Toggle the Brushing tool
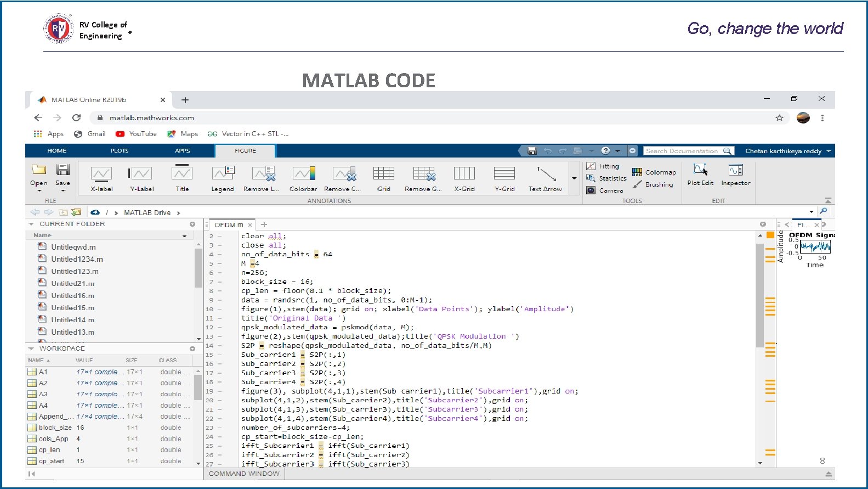The image size is (868, 489). pyautogui.click(x=653, y=184)
